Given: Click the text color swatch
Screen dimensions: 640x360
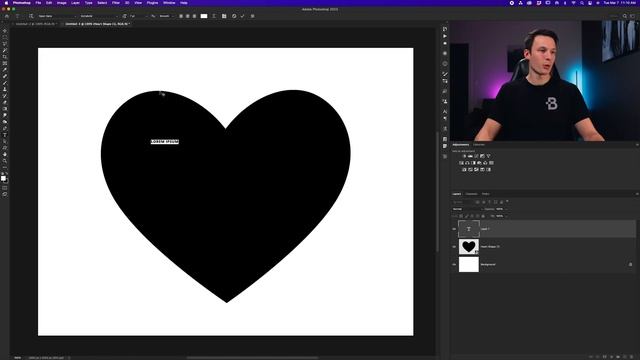Looking at the screenshot, I should pos(204,16).
